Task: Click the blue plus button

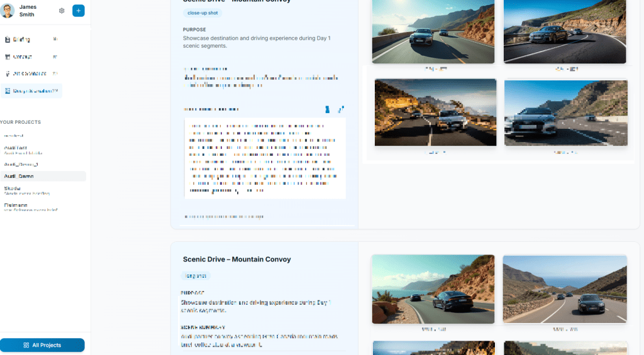Action: (79, 11)
